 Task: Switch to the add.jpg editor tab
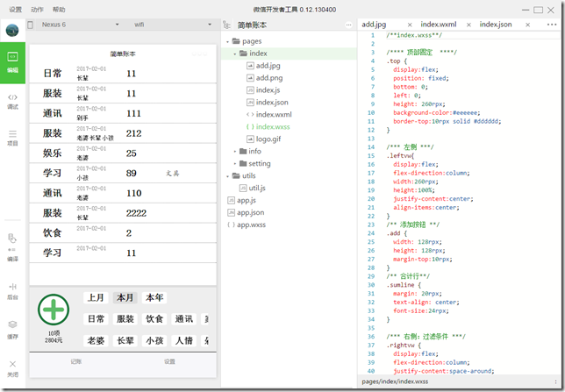[x=374, y=25]
